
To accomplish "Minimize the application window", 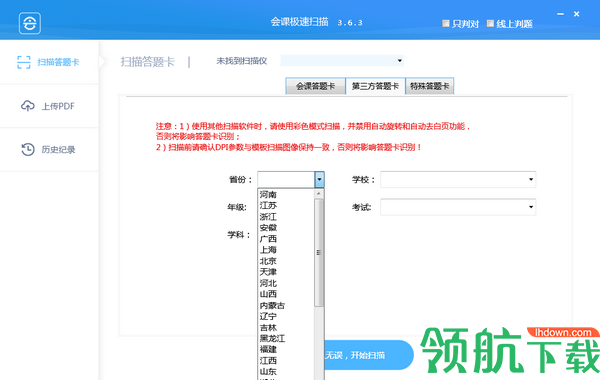I will click(561, 14).
